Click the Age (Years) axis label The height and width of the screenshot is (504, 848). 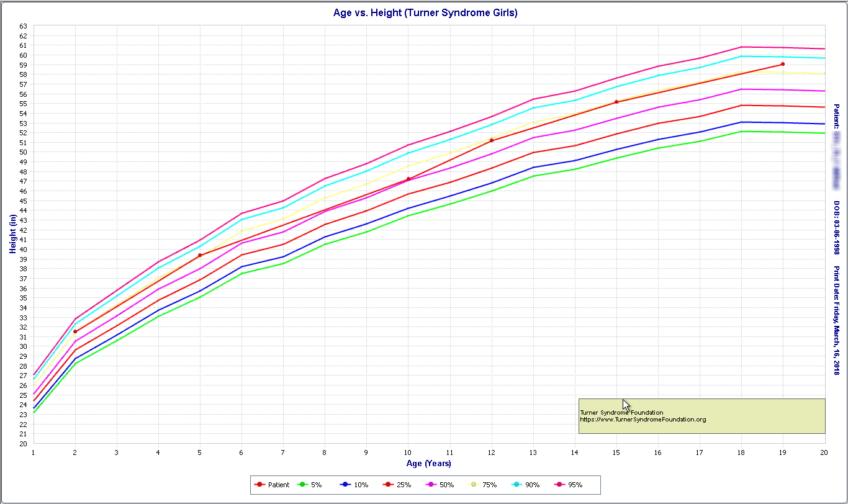429,463
